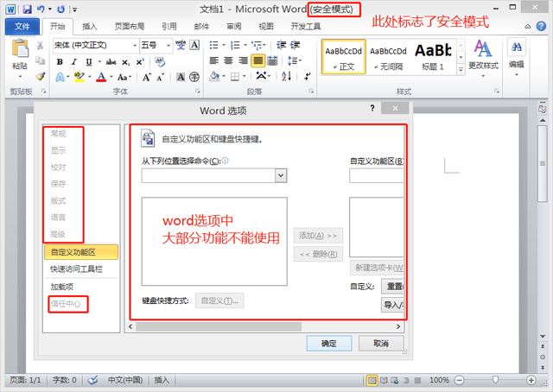Select 快速访问工具栏 in options list

point(81,269)
